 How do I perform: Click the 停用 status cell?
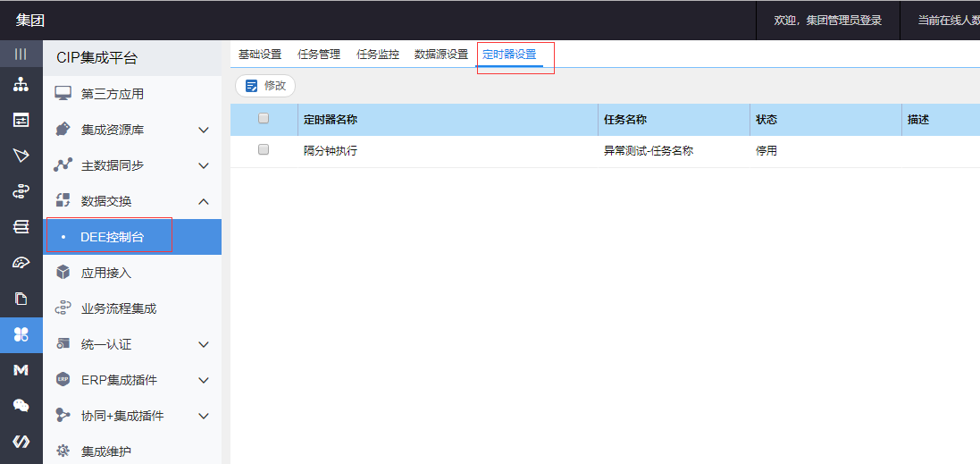click(766, 151)
